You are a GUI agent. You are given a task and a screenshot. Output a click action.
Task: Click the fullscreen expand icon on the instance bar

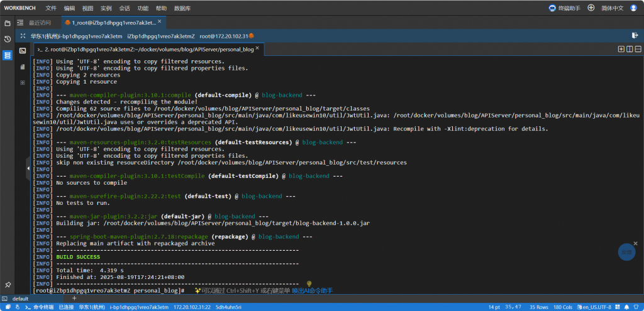[x=23, y=36]
